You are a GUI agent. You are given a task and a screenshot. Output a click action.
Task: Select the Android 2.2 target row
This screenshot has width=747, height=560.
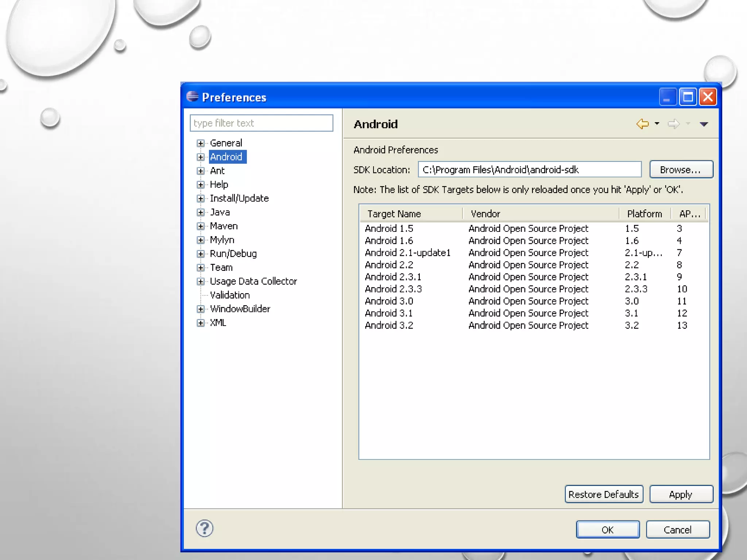534,265
